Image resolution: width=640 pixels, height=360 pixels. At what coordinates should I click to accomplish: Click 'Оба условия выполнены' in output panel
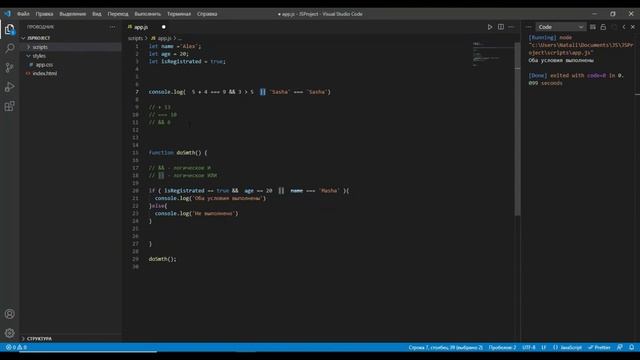click(561, 60)
